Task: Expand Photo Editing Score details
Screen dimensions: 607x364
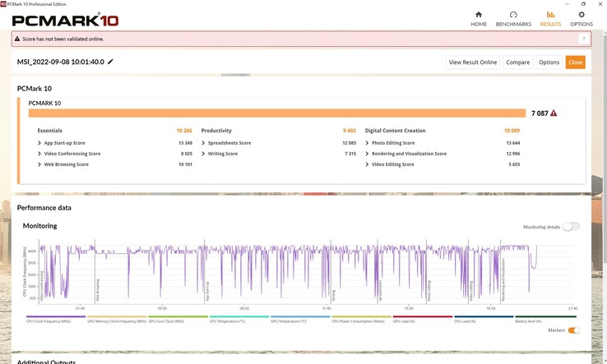Action: [367, 143]
